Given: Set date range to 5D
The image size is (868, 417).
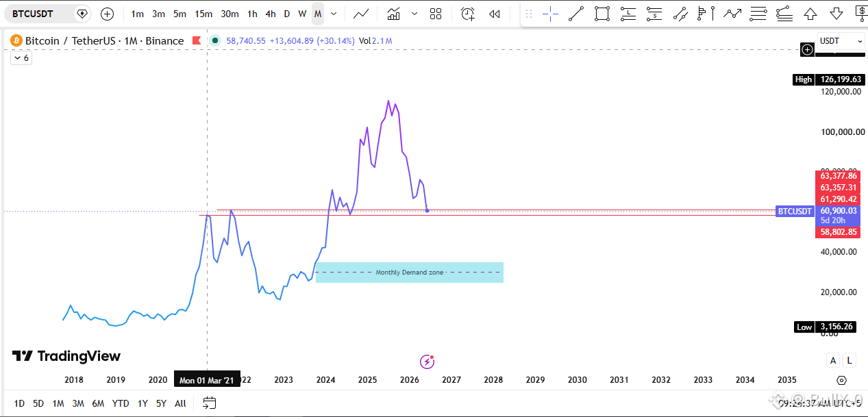Looking at the screenshot, I should 38,403.
